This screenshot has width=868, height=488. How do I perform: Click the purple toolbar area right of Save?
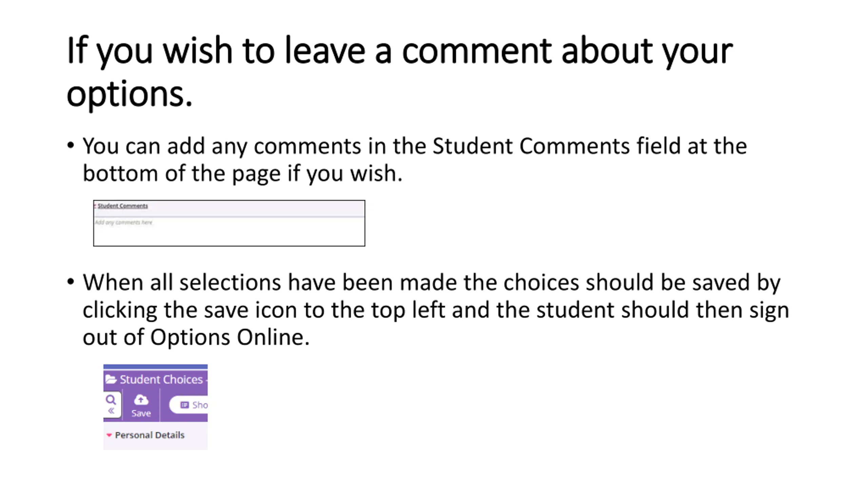click(x=164, y=405)
